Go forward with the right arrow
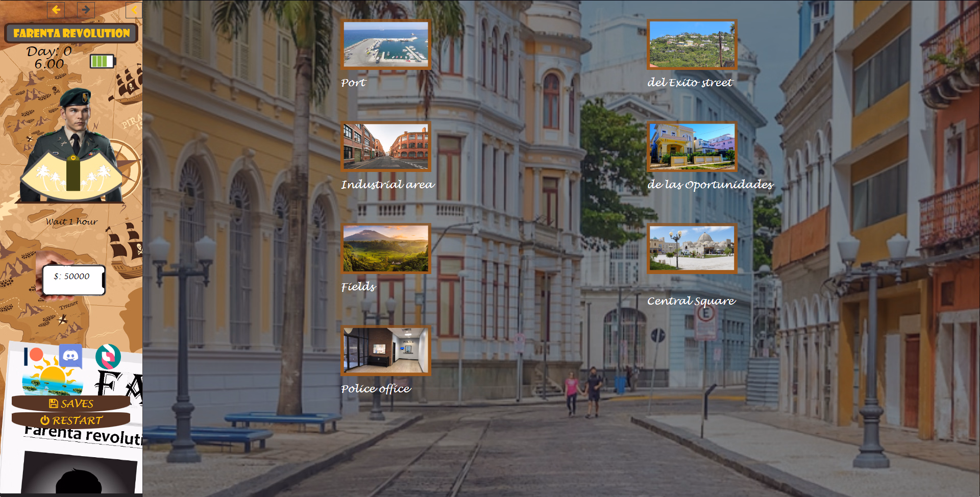 [x=86, y=9]
